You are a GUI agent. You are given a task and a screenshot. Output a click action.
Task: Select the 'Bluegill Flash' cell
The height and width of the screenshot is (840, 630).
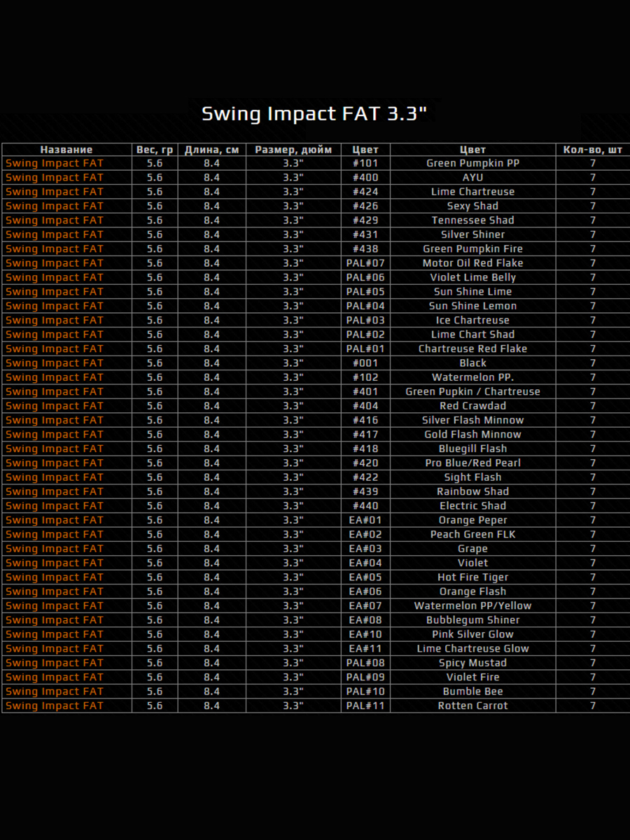coord(473,449)
